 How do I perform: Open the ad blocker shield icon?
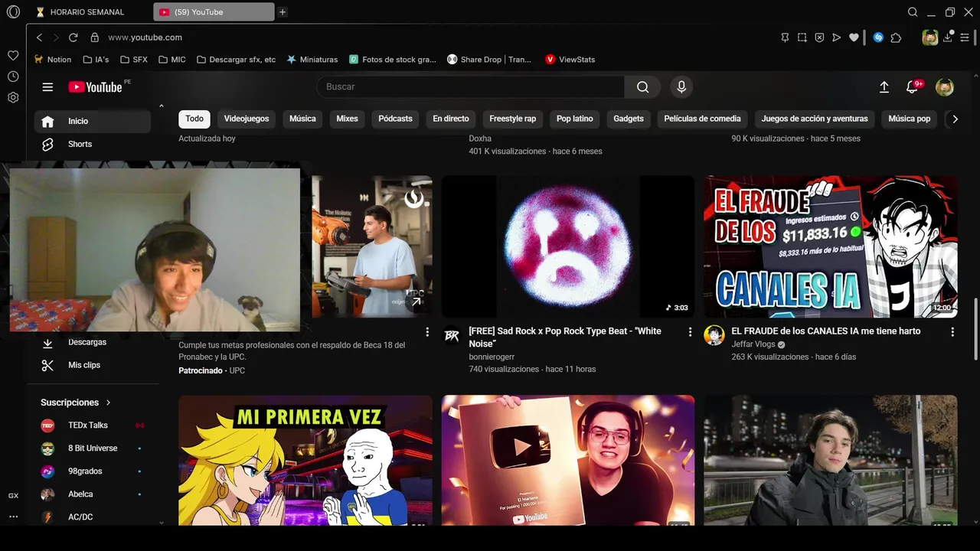(819, 37)
